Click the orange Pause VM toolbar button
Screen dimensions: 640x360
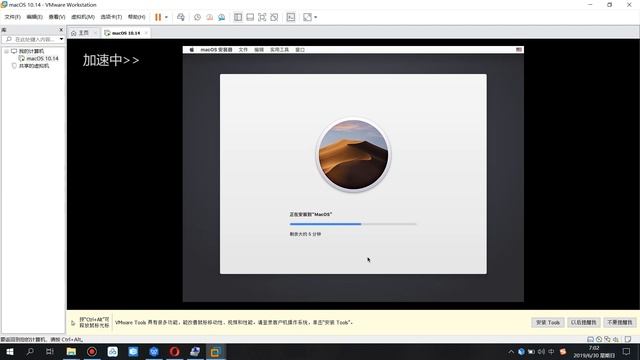click(158, 17)
